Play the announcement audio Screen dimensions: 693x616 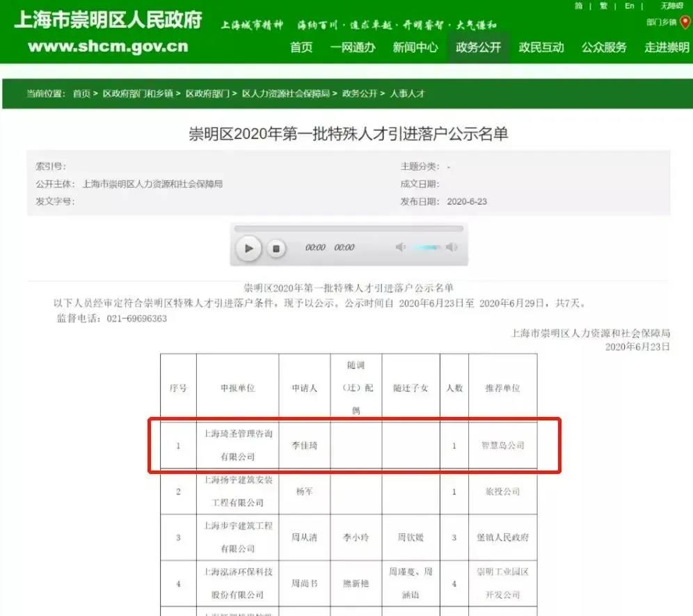[x=249, y=248]
